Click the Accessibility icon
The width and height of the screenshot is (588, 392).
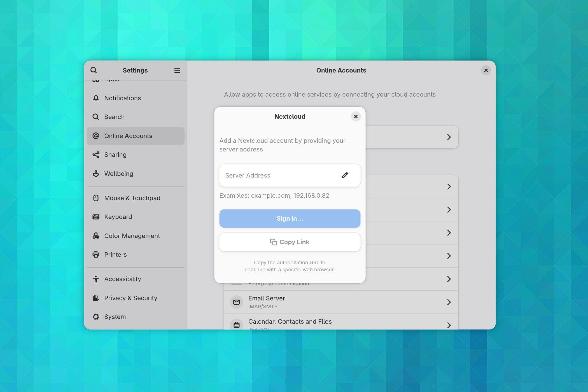coord(96,279)
